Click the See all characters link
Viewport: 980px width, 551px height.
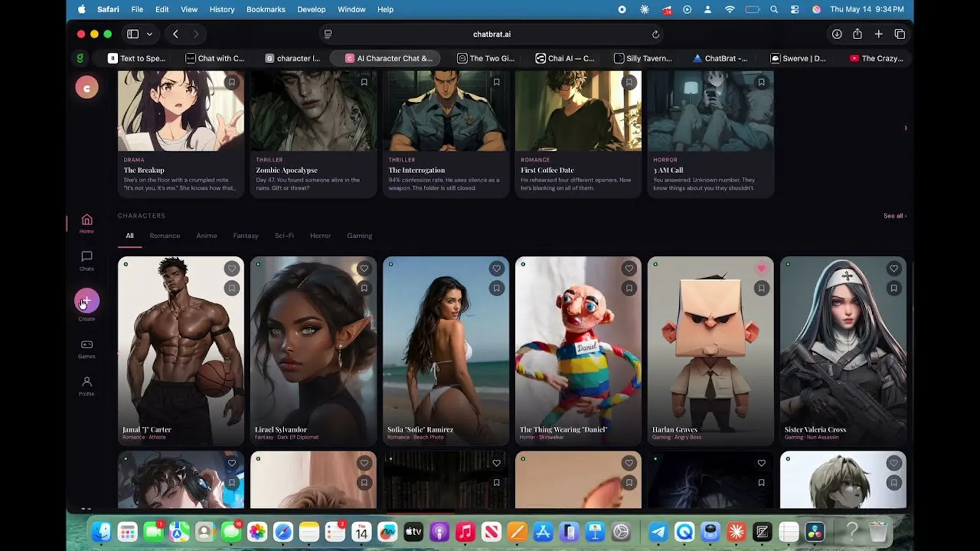[x=895, y=216]
